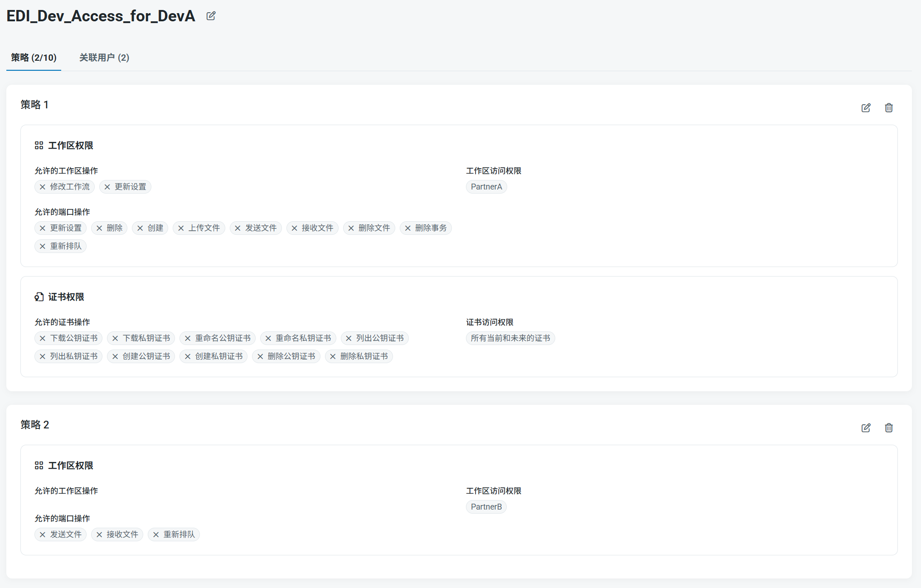
Task: Edit 策略 1 using pencil icon
Action: coord(866,108)
